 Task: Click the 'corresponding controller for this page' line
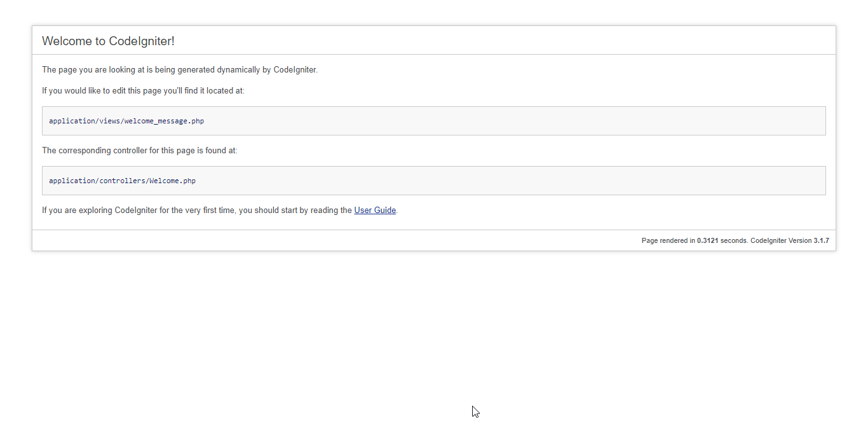click(x=140, y=151)
